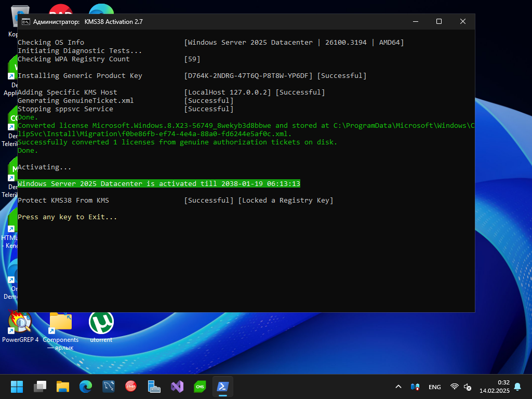Click 'Installing Generic Product Key' line
Viewport: 532px width, 399px height.
[x=79, y=76]
